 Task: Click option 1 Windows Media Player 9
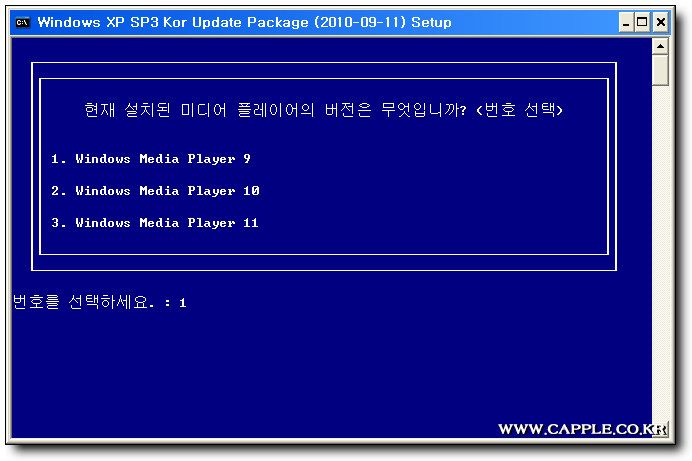click(150, 159)
